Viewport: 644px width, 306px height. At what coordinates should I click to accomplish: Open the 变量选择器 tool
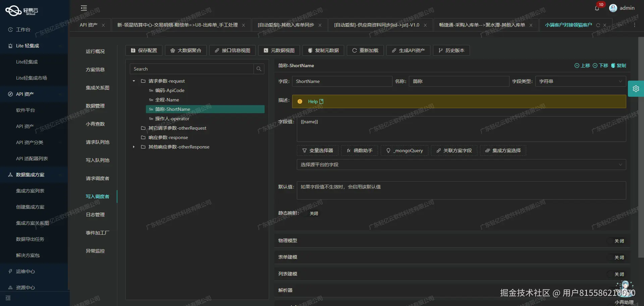tap(317, 150)
